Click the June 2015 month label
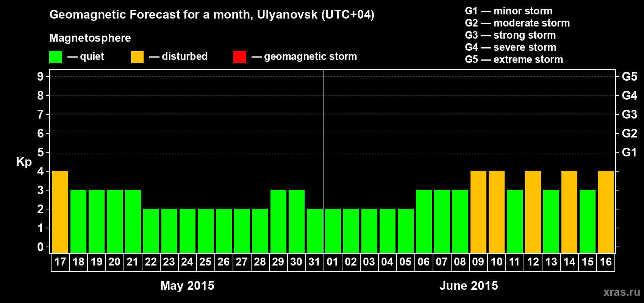Image resolution: width=644 pixels, height=303 pixels. point(469,286)
